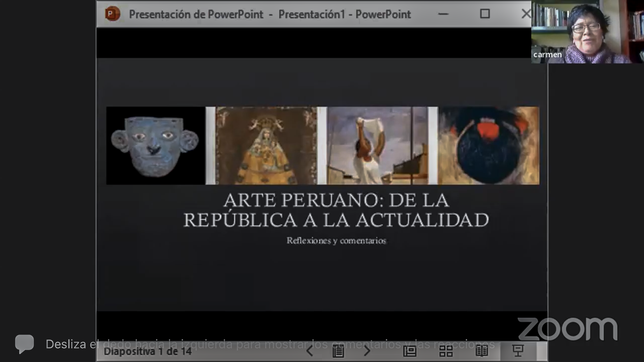Switch to Normal view icon
This screenshot has width=644, height=362.
(x=409, y=351)
